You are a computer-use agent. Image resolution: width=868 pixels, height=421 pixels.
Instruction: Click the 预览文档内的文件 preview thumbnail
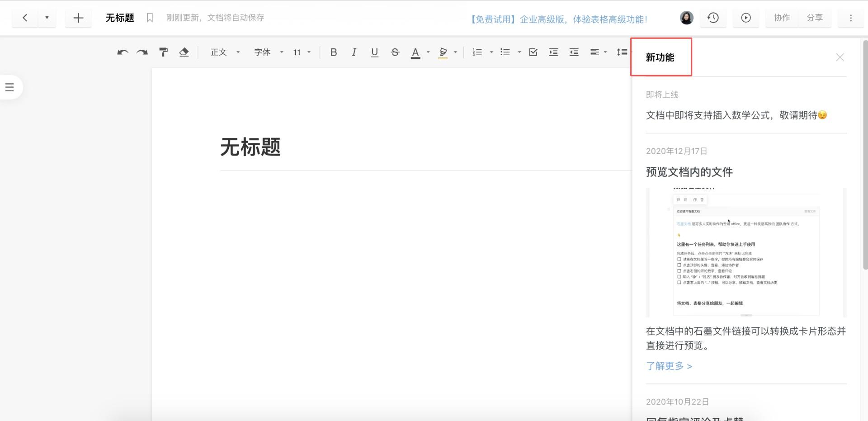coord(746,252)
